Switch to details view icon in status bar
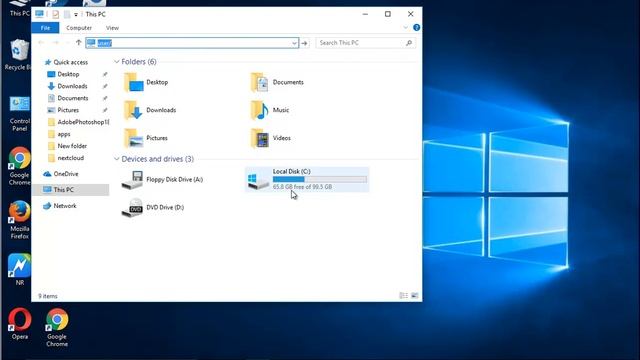 tap(404, 296)
